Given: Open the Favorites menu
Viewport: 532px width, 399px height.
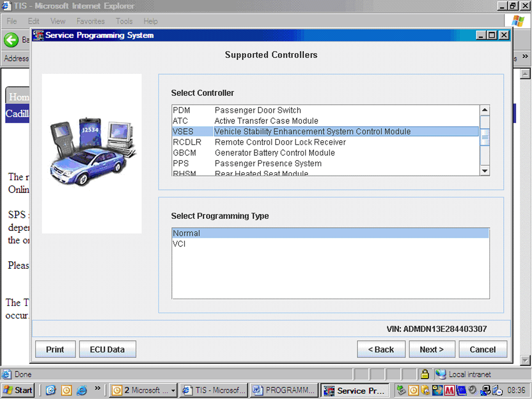Looking at the screenshot, I should 91,21.
